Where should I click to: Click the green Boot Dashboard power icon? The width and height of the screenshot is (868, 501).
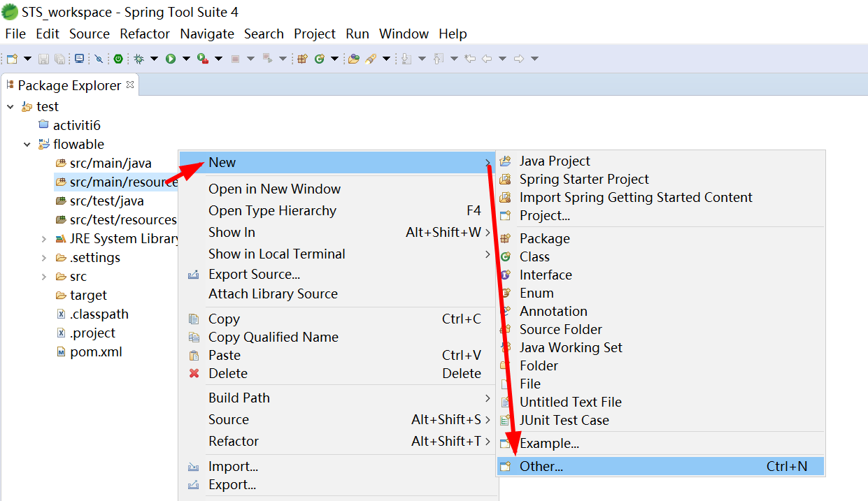click(x=118, y=59)
